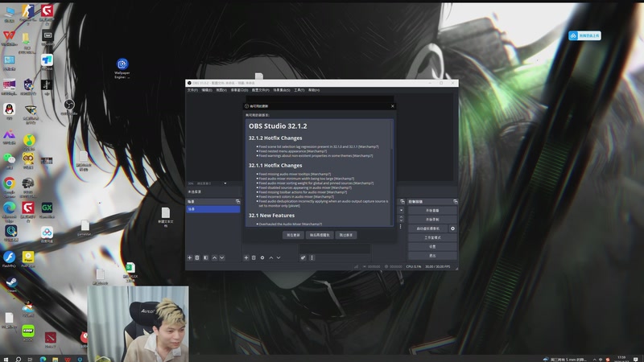The height and width of the screenshot is (362, 644).
Task: Click Skip Version in update dialog
Action: point(346,235)
